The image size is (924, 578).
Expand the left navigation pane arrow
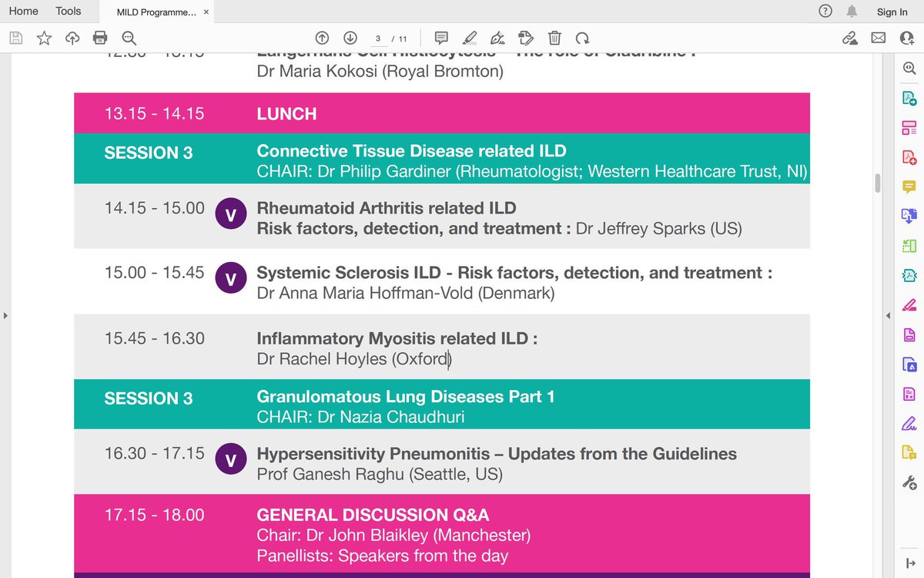coord(5,315)
